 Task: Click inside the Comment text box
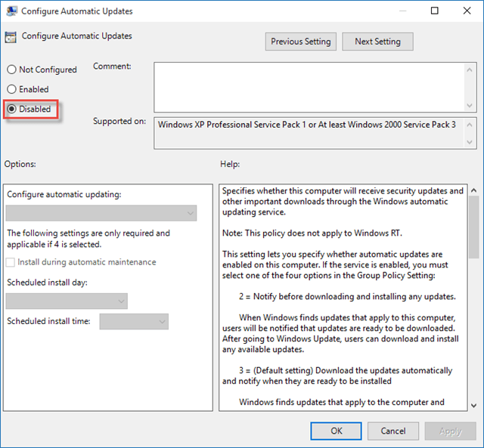(x=309, y=87)
